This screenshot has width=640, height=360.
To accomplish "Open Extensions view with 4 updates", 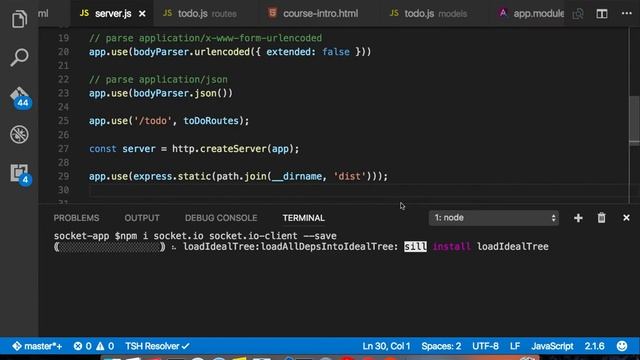I will (x=20, y=174).
